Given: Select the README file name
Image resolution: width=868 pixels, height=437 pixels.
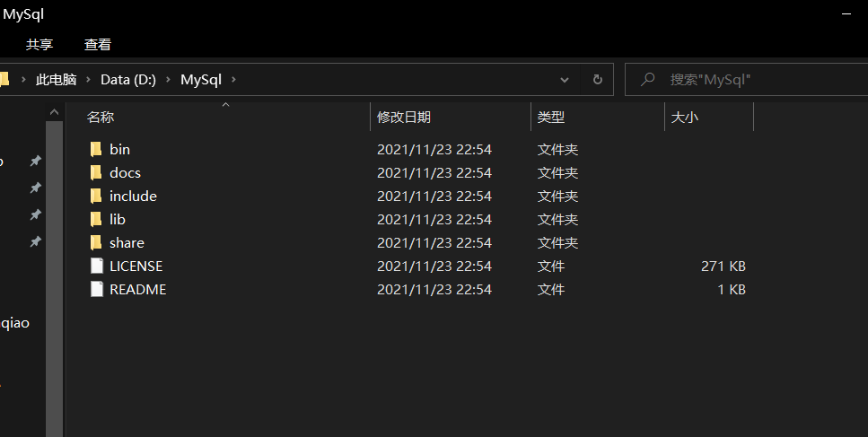Looking at the screenshot, I should click(x=138, y=289).
